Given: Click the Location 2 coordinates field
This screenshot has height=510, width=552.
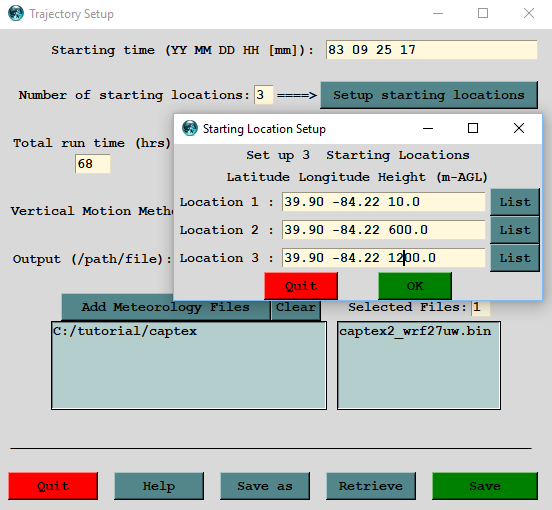Looking at the screenshot, I should [x=384, y=230].
